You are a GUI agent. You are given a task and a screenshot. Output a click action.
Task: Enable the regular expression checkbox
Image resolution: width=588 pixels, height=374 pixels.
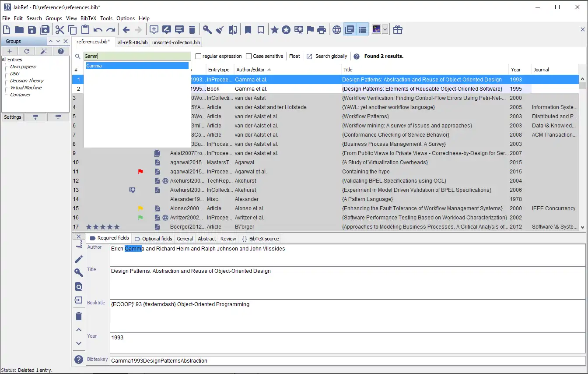point(199,56)
